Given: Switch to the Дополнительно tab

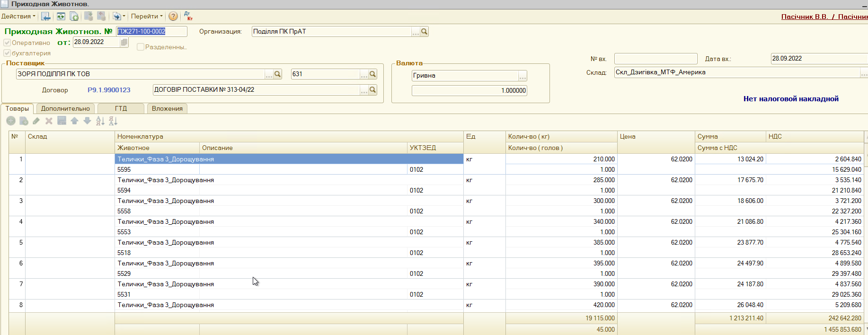Looking at the screenshot, I should point(65,109).
